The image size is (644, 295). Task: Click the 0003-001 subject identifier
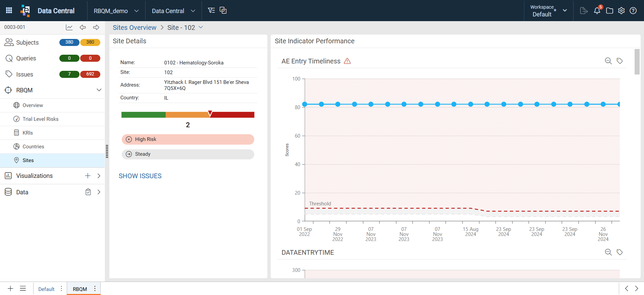pyautogui.click(x=15, y=27)
